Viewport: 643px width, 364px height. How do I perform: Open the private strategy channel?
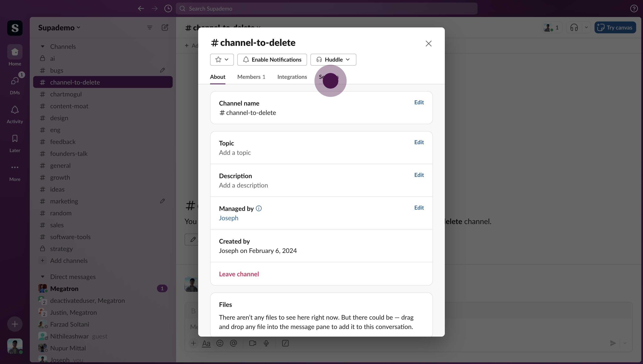103,249
